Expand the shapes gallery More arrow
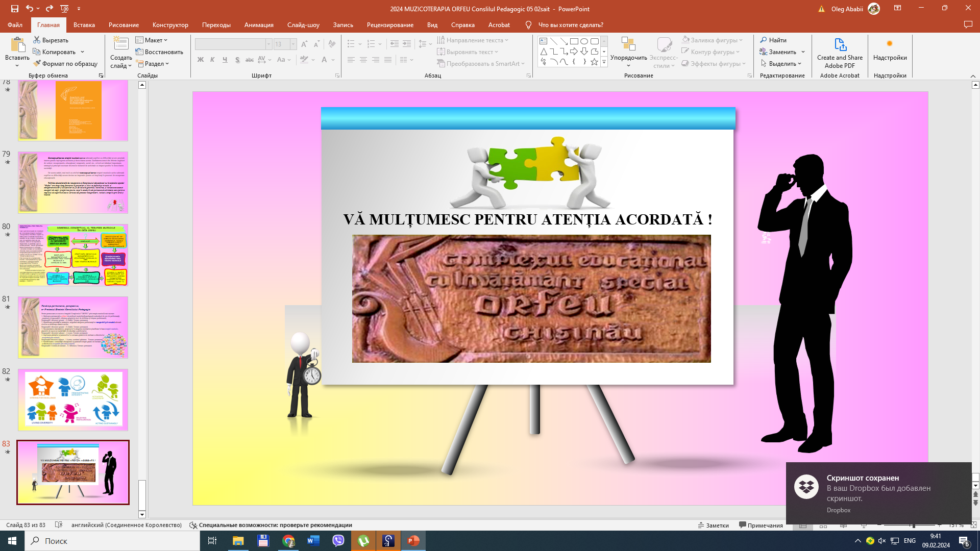Image resolution: width=980 pixels, height=551 pixels. pos(604,62)
